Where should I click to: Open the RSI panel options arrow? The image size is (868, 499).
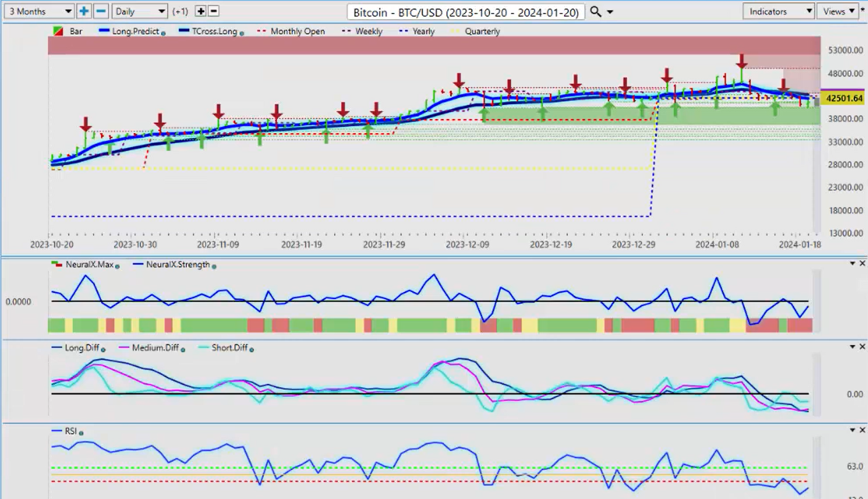[x=853, y=430]
